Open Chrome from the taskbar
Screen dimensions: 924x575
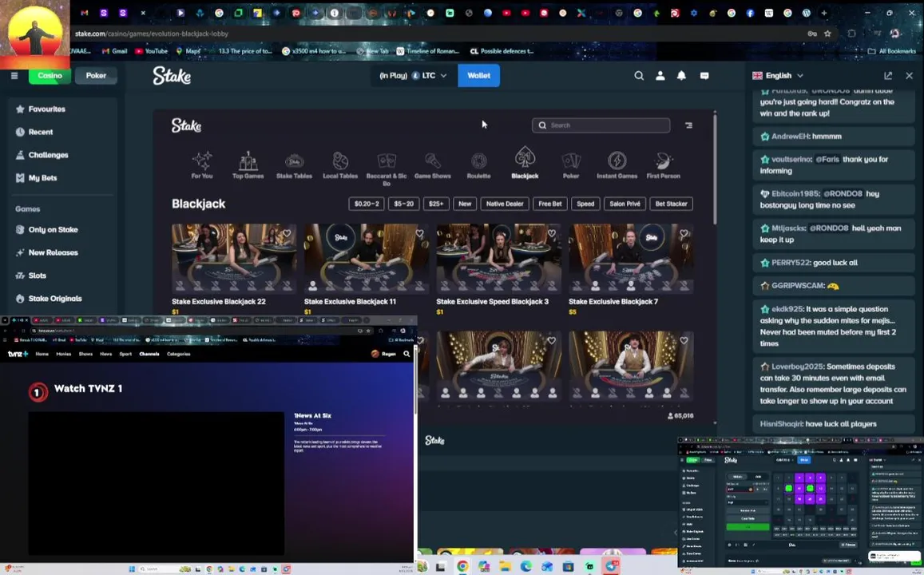point(462,566)
